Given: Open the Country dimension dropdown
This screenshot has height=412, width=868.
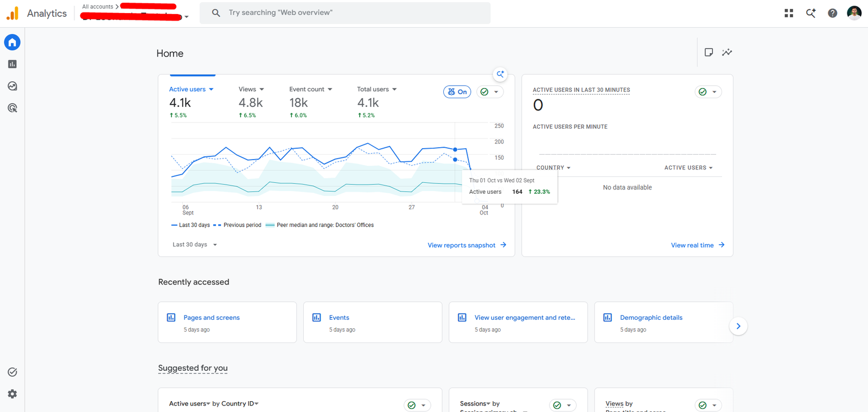Looking at the screenshot, I should click(x=553, y=168).
